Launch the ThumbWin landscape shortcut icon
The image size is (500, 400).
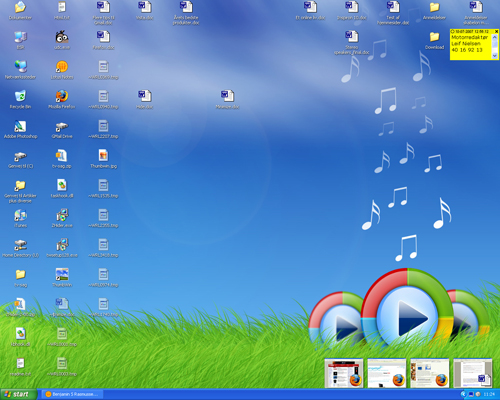coord(62,274)
